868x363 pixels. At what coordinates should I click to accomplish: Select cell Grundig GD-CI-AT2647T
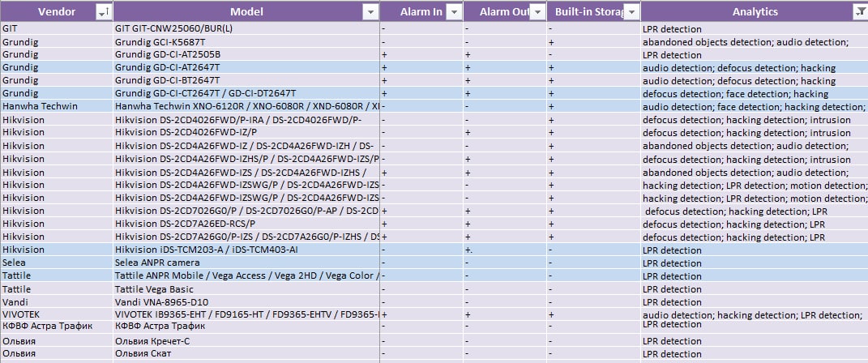coord(246,67)
